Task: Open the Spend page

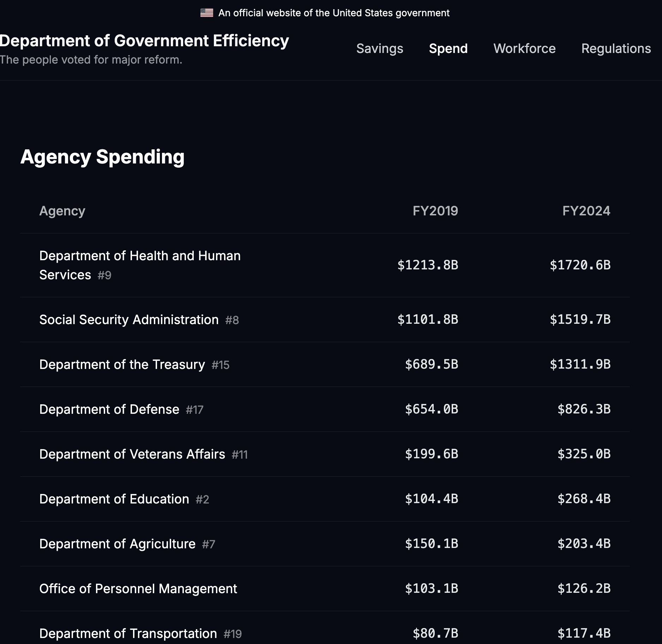Action: click(x=448, y=48)
